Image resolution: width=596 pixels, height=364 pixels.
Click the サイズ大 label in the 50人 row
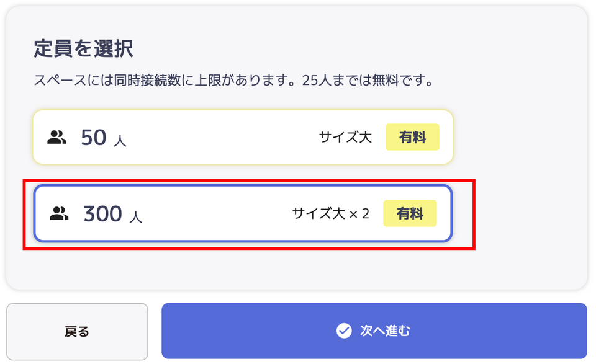(x=345, y=137)
